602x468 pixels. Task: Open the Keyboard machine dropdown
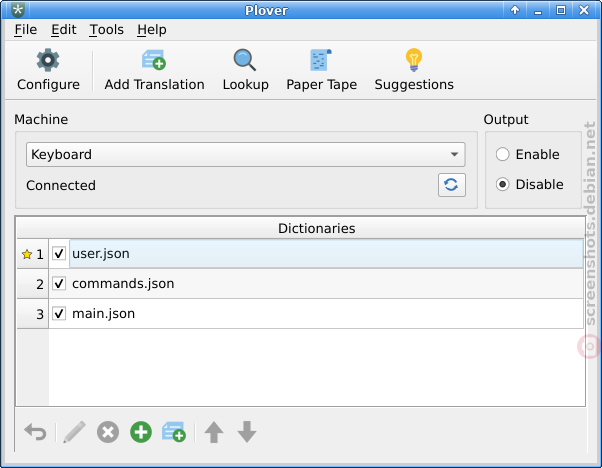(245, 154)
